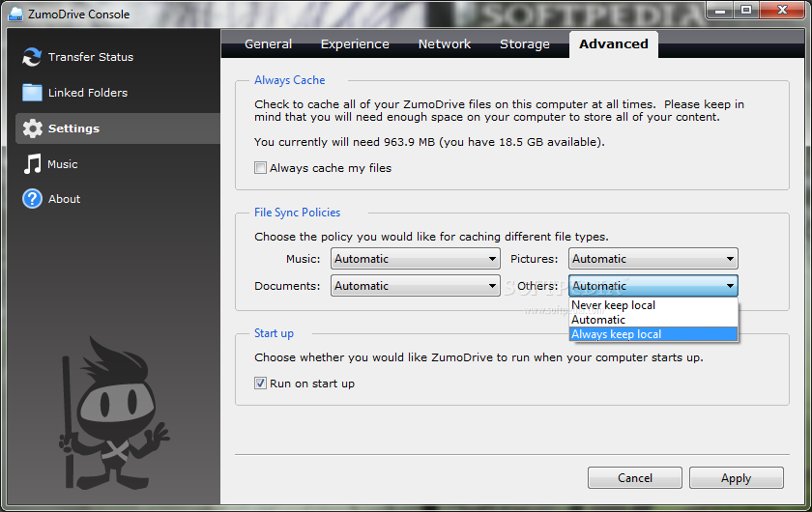Click the About question mark icon
The width and height of the screenshot is (812, 512).
tap(32, 199)
